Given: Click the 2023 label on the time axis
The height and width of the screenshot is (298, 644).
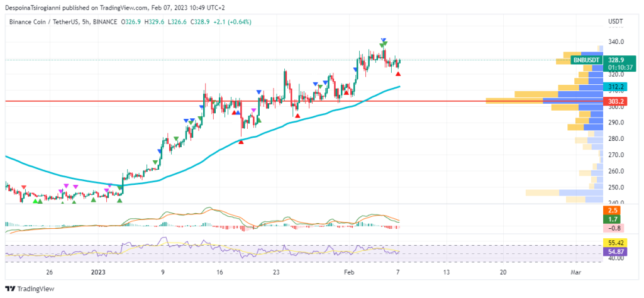Looking at the screenshot, I should coord(99,273).
